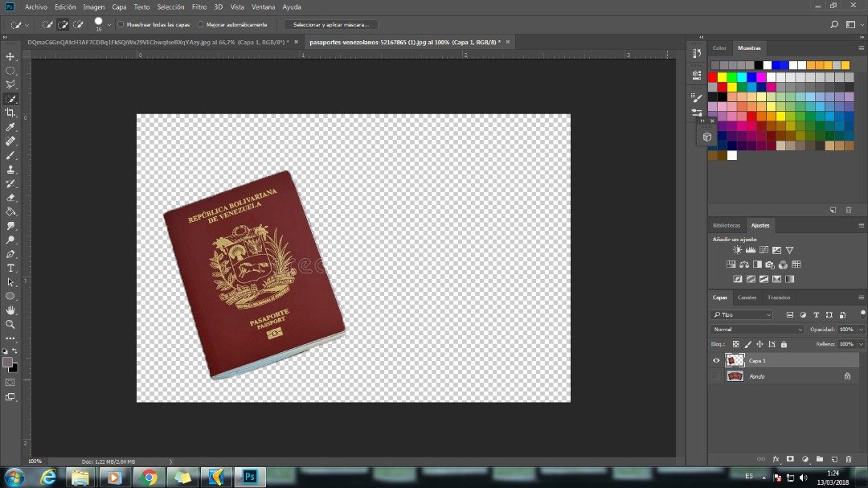Screen dimensions: 868x488
Task: Open Chrome from the Windows taskbar
Action: coord(149,477)
